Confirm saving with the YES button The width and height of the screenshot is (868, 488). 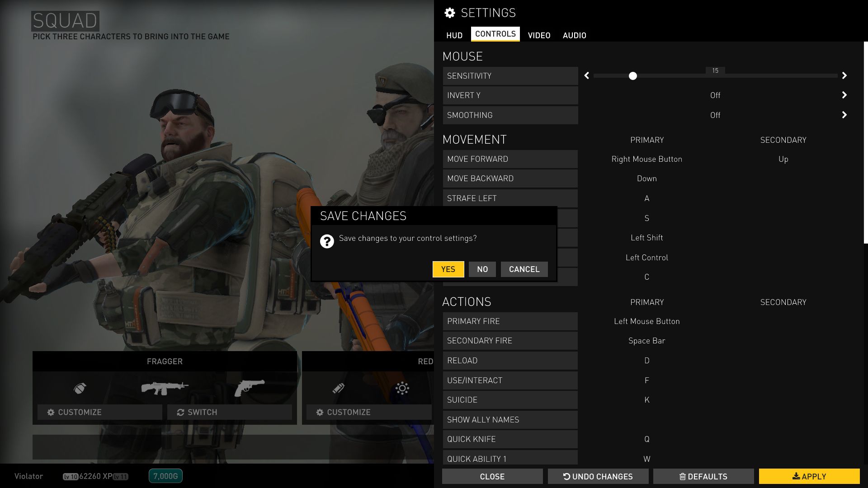tap(448, 269)
